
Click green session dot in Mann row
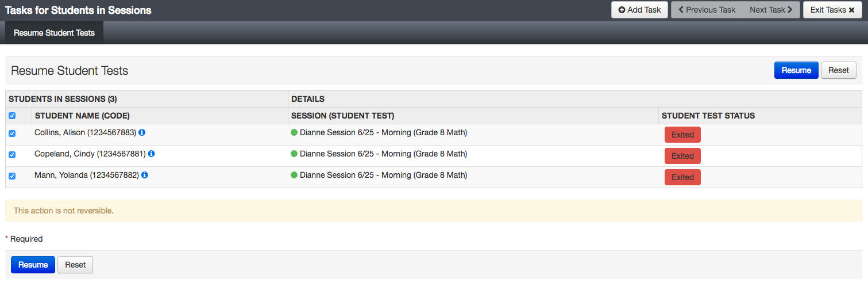click(294, 176)
